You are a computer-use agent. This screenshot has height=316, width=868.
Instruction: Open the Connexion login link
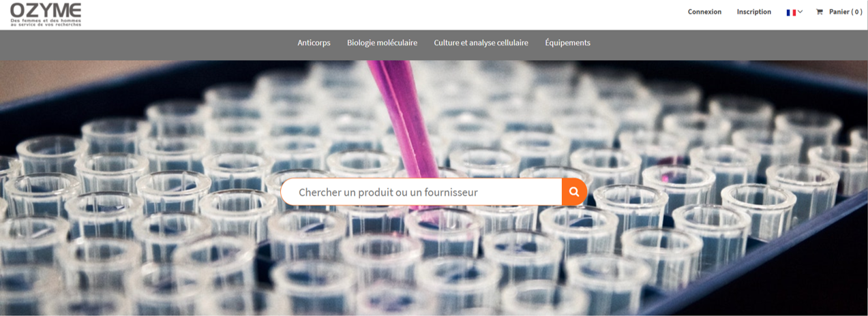[704, 12]
